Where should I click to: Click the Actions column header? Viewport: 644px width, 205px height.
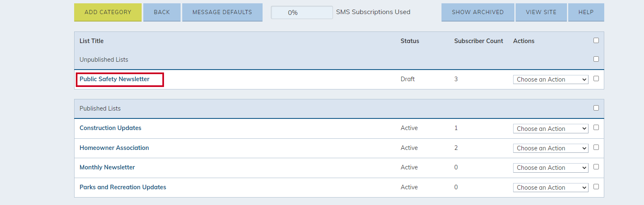pos(523,41)
